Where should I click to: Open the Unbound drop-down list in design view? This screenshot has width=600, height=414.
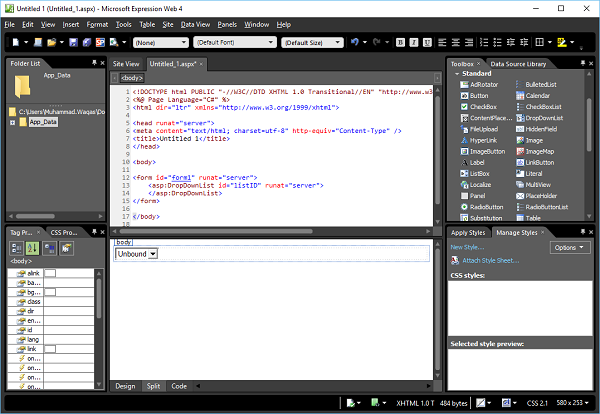(x=152, y=255)
